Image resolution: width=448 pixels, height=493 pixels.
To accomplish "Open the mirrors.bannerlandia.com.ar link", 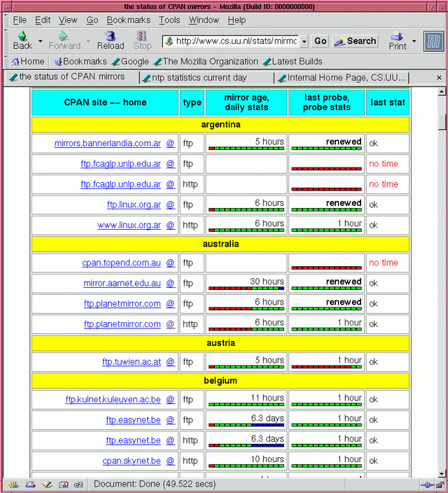I will pyautogui.click(x=108, y=144).
